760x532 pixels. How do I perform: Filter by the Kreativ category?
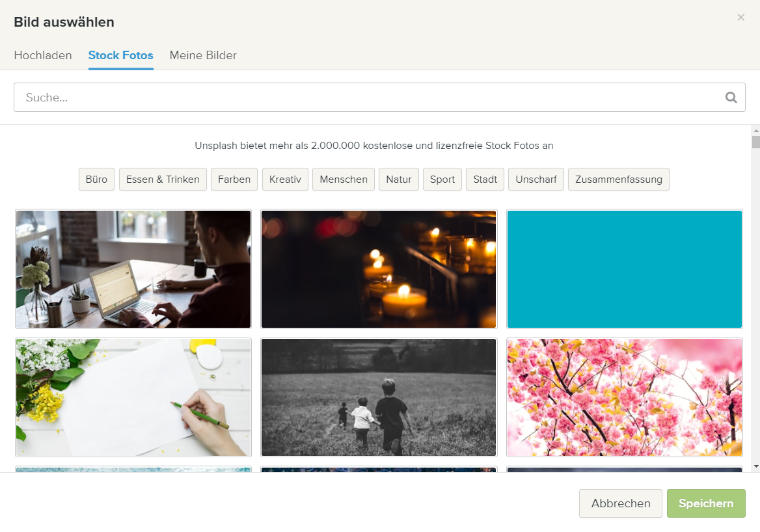[285, 180]
